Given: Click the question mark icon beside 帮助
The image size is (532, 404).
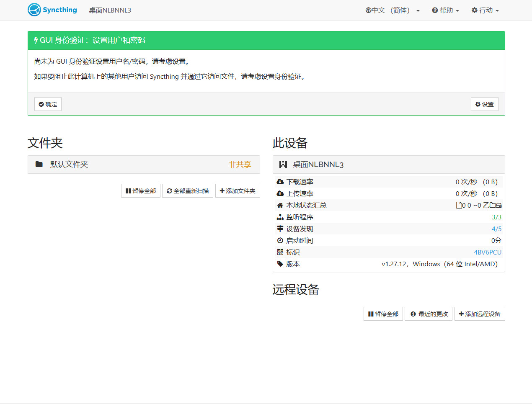Looking at the screenshot, I should tap(435, 10).
